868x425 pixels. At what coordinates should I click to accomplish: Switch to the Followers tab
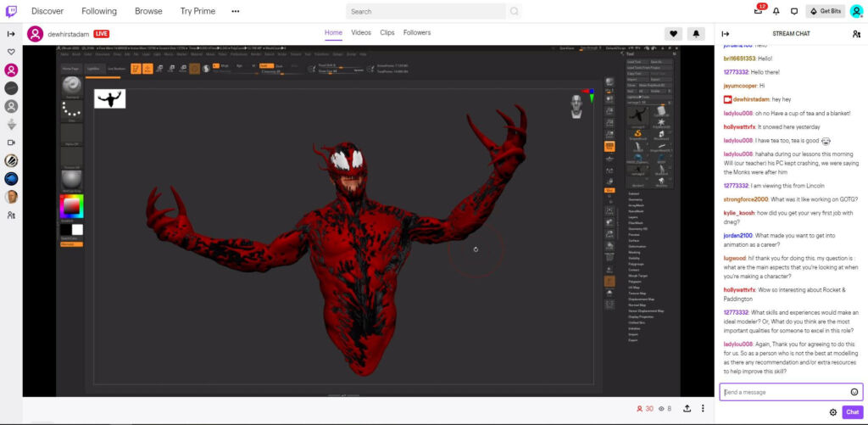(x=417, y=33)
